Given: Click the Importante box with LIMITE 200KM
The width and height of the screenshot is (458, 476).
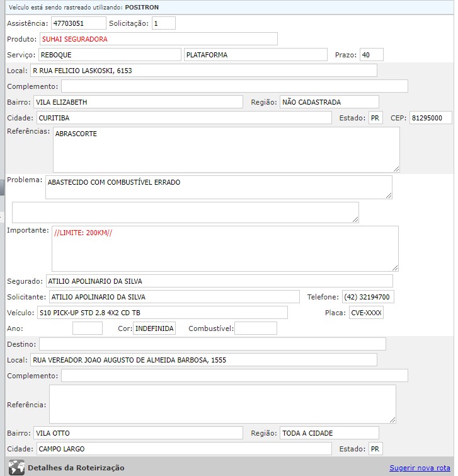Looking at the screenshot, I should tap(225, 248).
